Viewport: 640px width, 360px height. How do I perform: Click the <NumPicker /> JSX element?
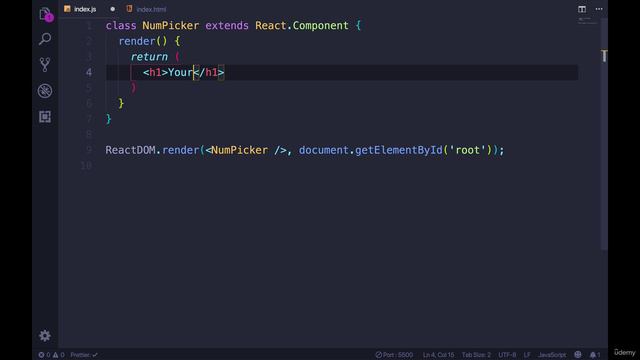pyautogui.click(x=246, y=150)
